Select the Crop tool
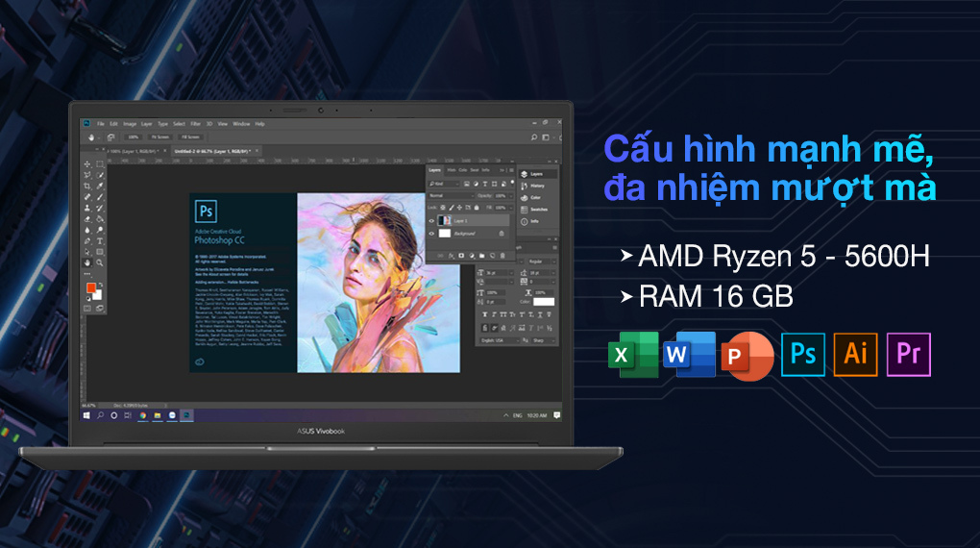The height and width of the screenshot is (548, 980). (x=86, y=186)
